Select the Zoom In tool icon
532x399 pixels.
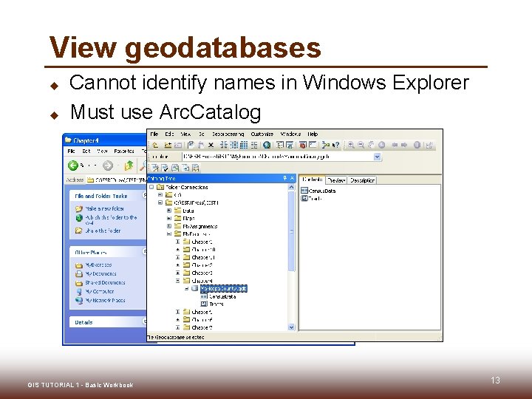click(351, 146)
